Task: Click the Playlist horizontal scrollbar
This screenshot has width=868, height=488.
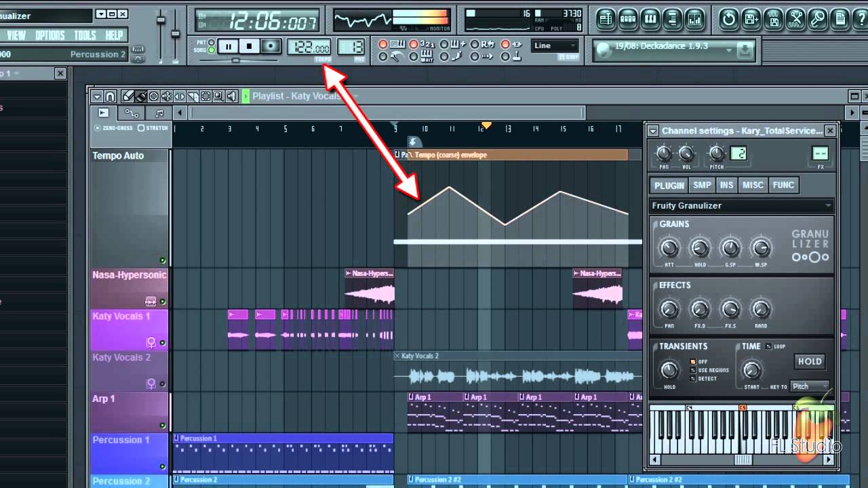Action: point(388,113)
